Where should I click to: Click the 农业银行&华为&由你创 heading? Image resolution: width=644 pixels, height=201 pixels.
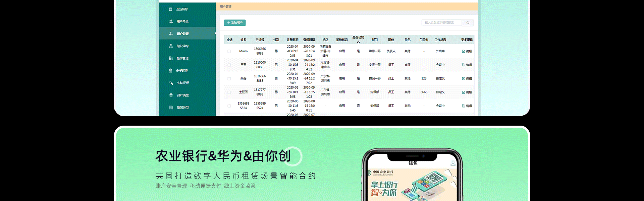tap(223, 156)
